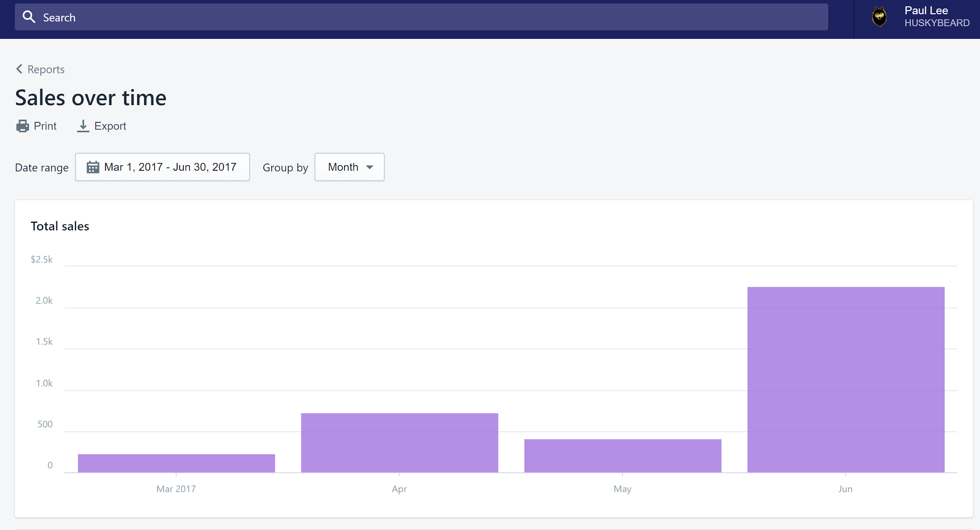Click the March 2017 sales bar
This screenshot has width=980, height=530.
coord(176,463)
